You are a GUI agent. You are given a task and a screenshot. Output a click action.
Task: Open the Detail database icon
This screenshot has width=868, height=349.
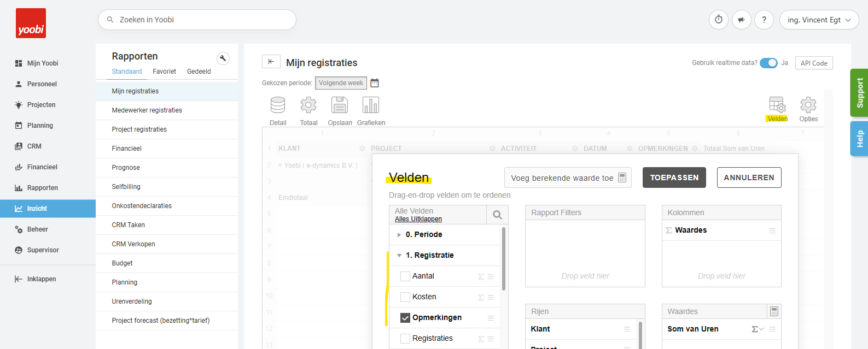[278, 105]
